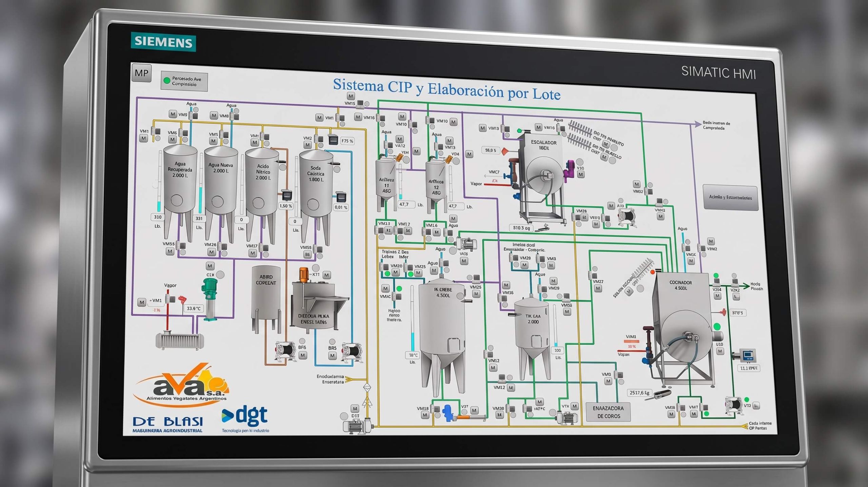Click the M button under U10

720,351
